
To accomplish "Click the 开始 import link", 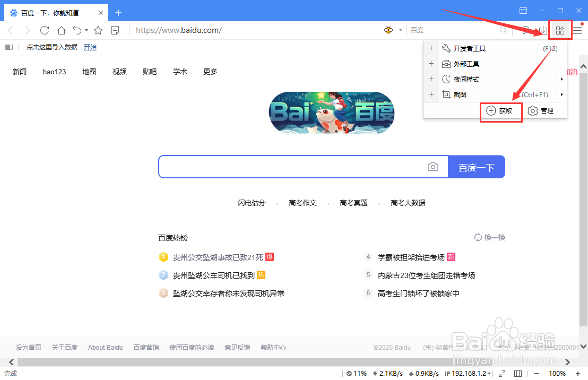I will click(x=90, y=47).
